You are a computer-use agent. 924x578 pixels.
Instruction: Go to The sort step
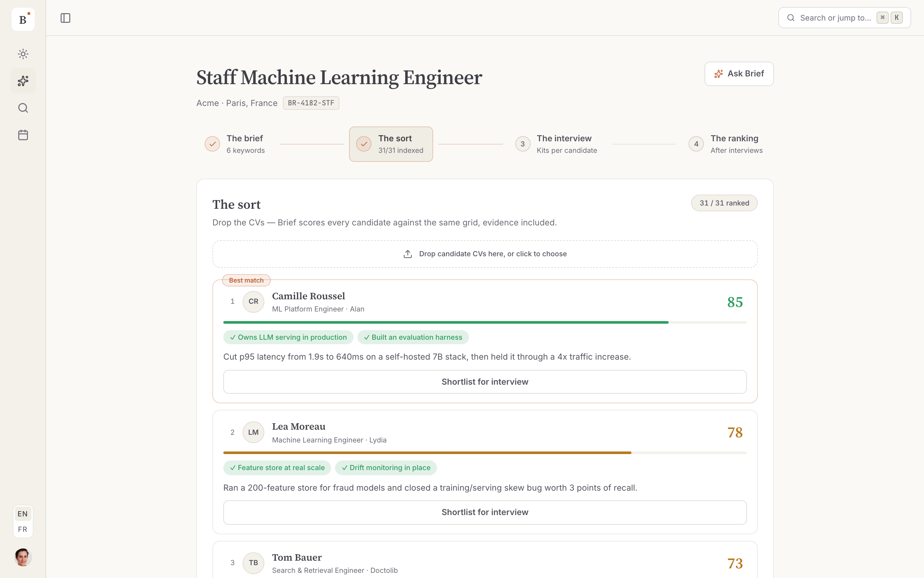click(x=391, y=144)
